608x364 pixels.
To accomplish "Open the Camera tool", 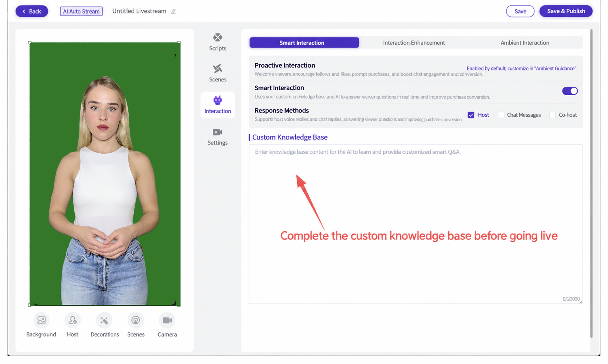I will click(167, 325).
